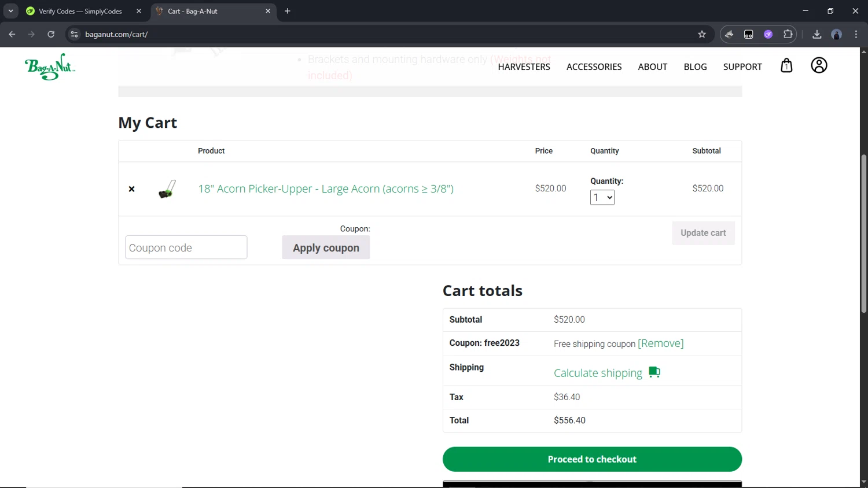
Task: Click the Total value $556.40
Action: point(569,420)
